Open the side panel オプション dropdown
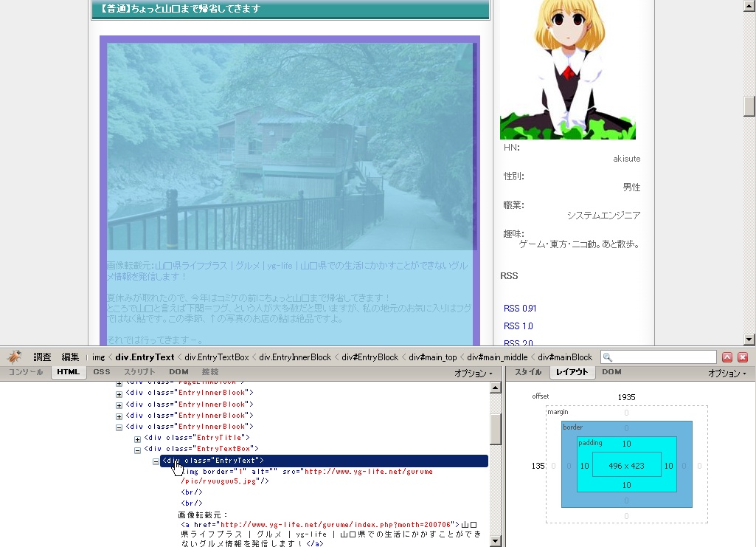The width and height of the screenshot is (756, 547). point(727,373)
